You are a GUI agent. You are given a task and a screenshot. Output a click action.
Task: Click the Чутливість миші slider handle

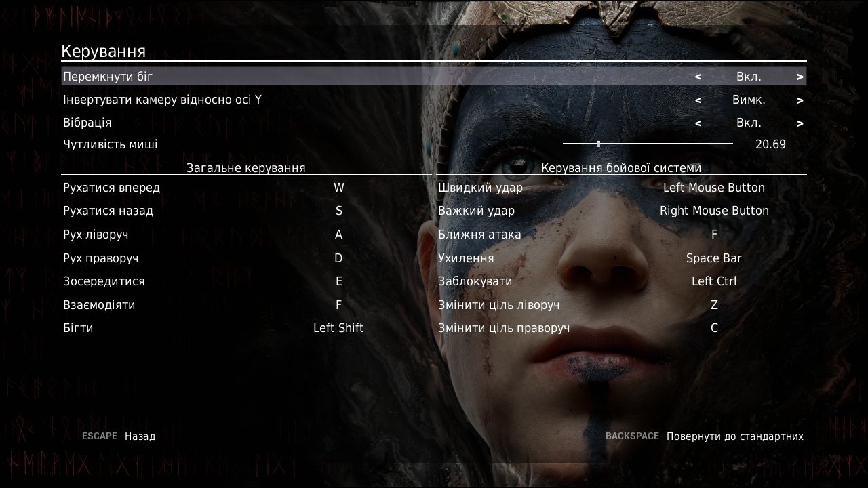click(598, 144)
